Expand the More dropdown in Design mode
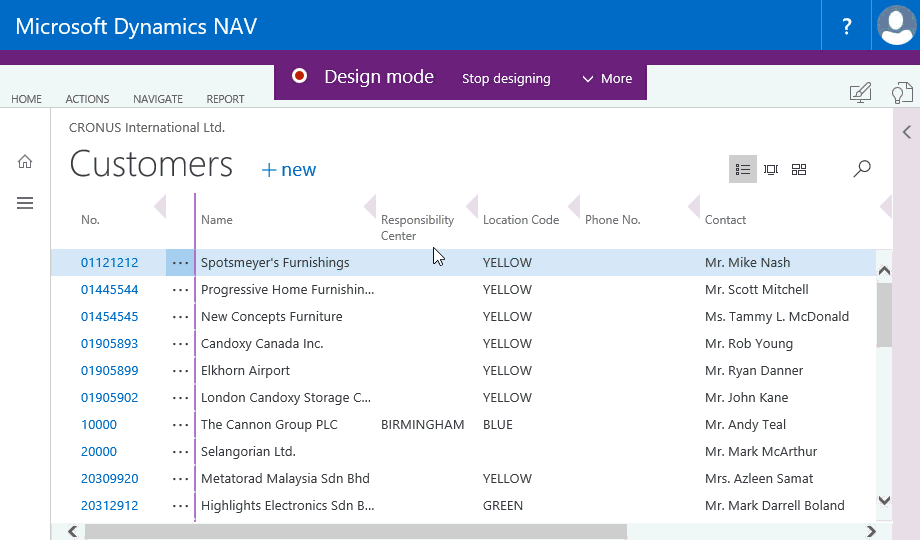 pyautogui.click(x=607, y=79)
